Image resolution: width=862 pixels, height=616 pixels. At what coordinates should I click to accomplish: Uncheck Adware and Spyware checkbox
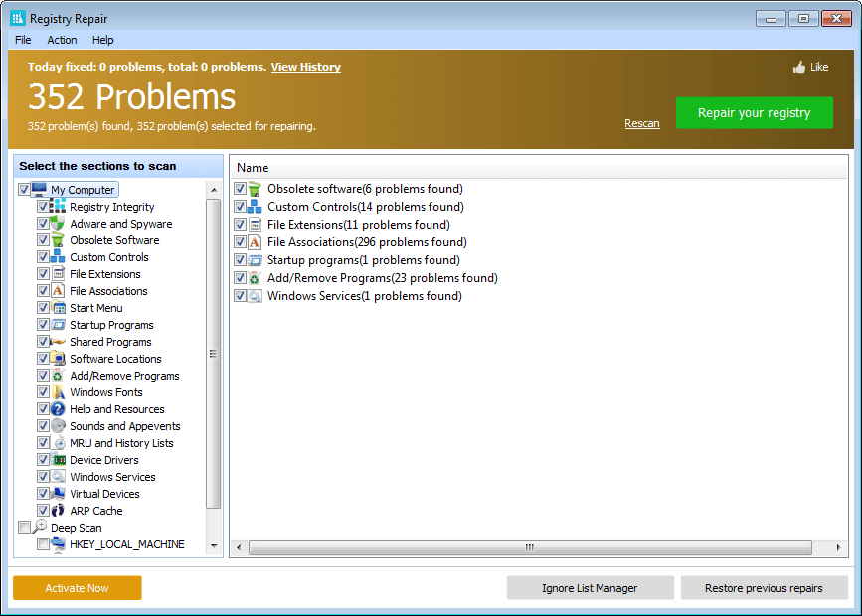pyautogui.click(x=43, y=224)
